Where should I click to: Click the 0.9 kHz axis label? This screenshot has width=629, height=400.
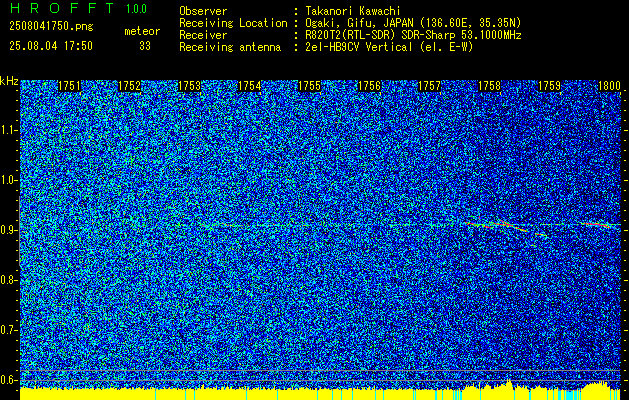[8, 230]
